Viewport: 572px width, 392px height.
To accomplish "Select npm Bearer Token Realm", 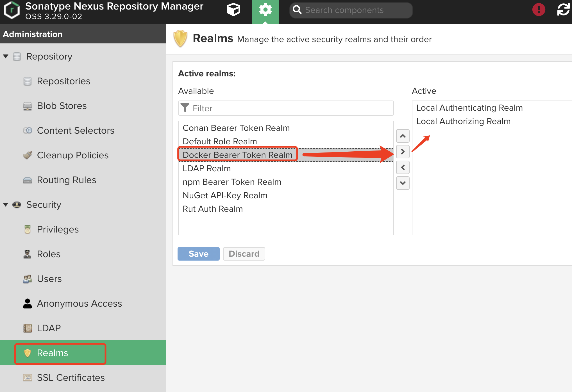I will [286, 182].
